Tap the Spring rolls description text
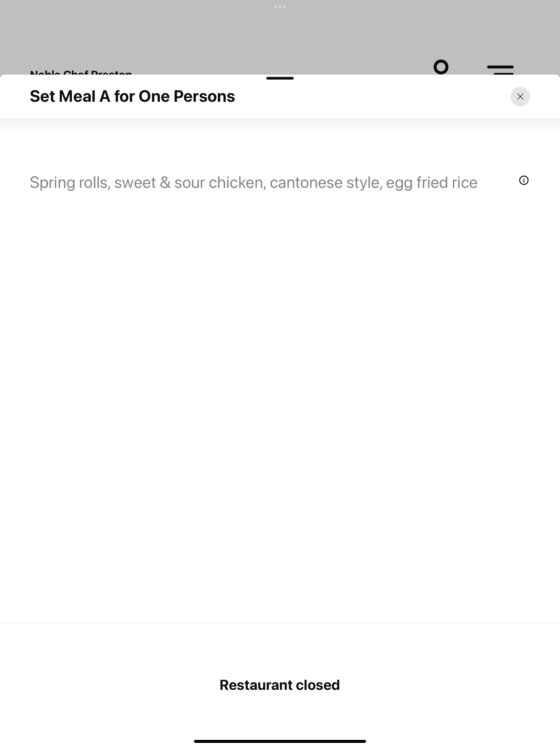The width and height of the screenshot is (560, 747). 254,182
